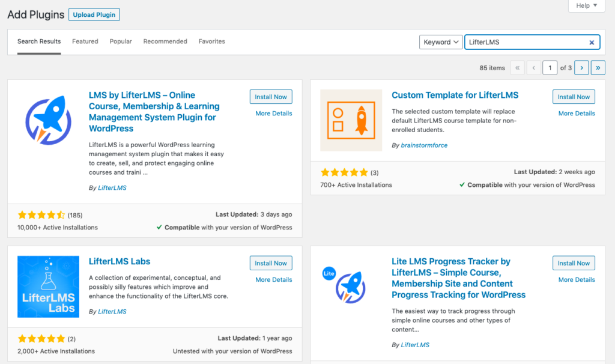
Task: Open the Favorites tab
Action: (x=212, y=41)
